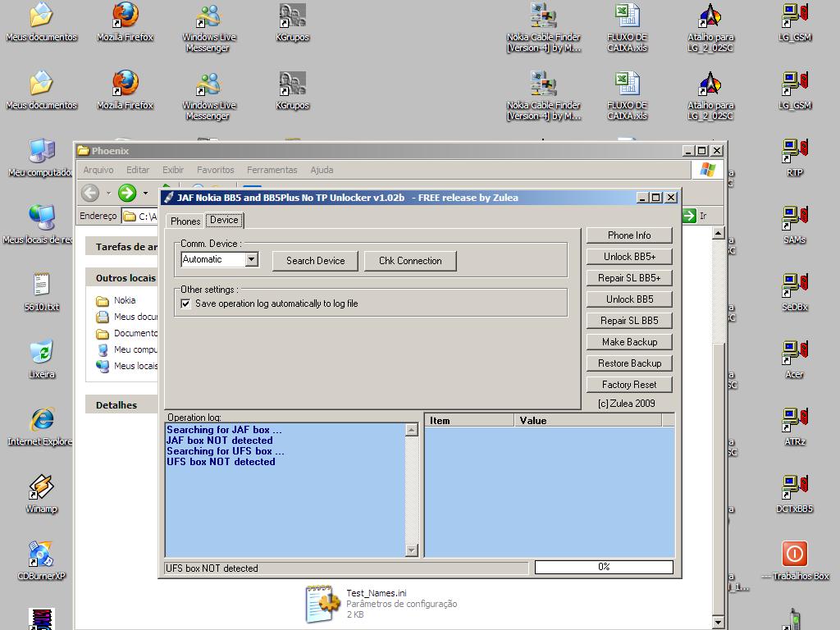Click the Phone Info button

coord(629,235)
